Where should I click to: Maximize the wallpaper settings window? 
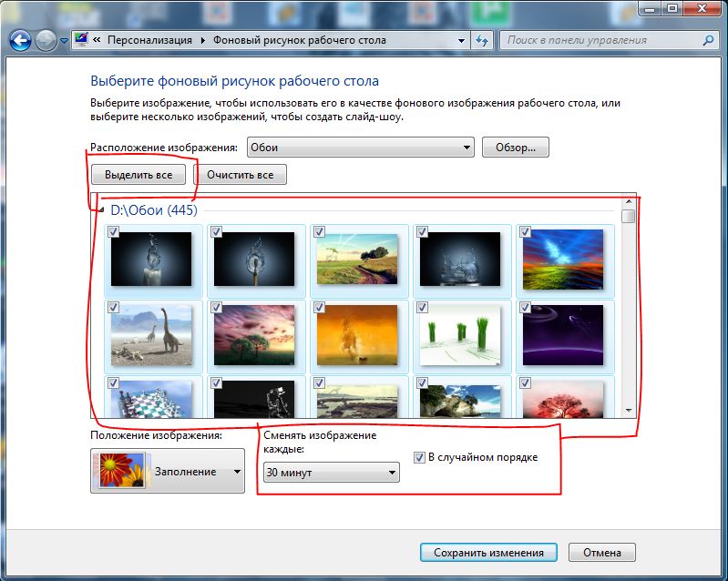672,8
